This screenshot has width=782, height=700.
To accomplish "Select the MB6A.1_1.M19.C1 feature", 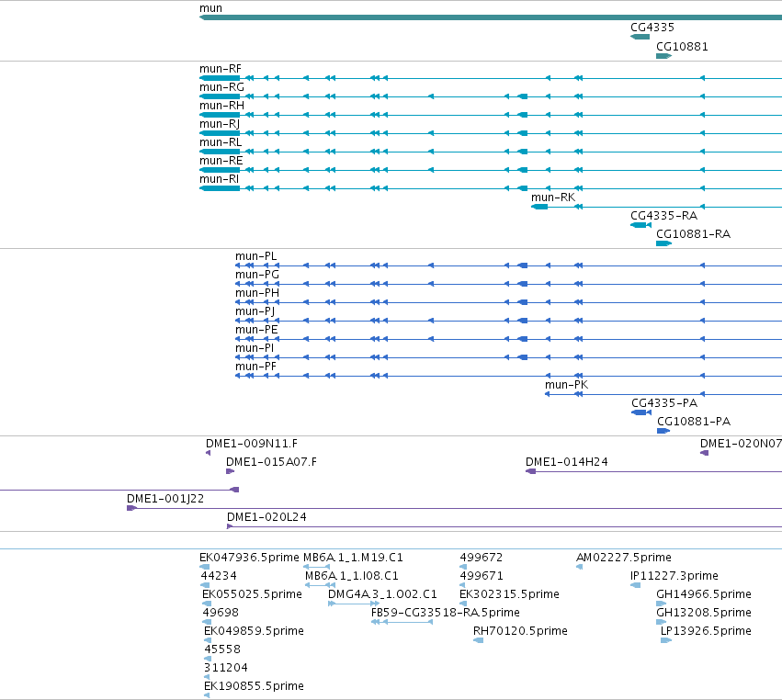I will pos(317,567).
